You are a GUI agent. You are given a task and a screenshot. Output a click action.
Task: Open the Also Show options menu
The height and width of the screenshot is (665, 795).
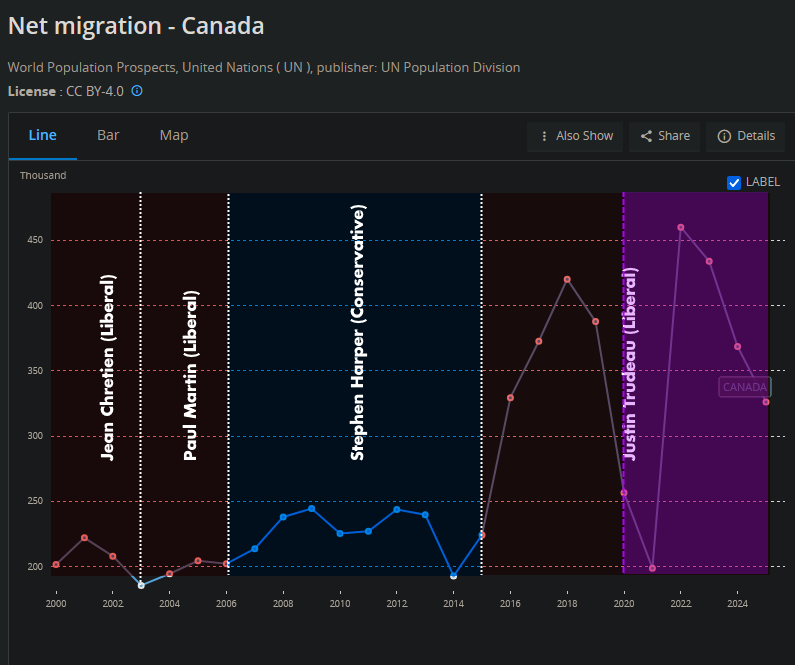[575, 136]
